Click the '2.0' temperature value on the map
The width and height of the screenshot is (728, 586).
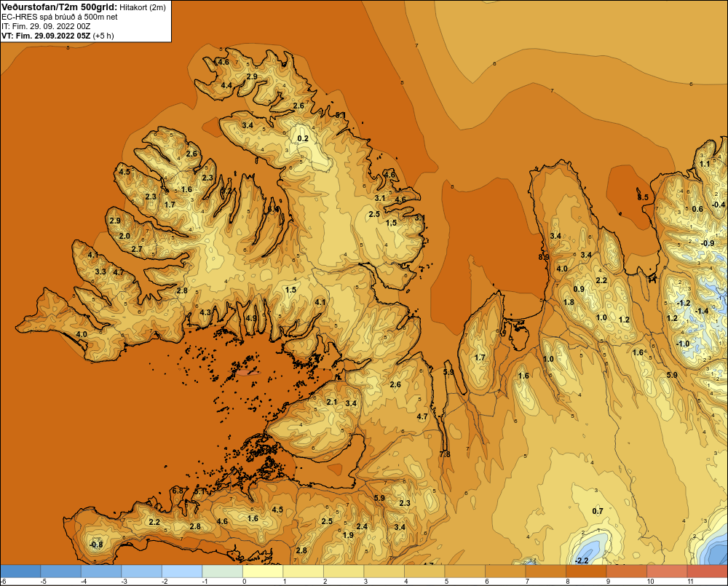(124, 236)
